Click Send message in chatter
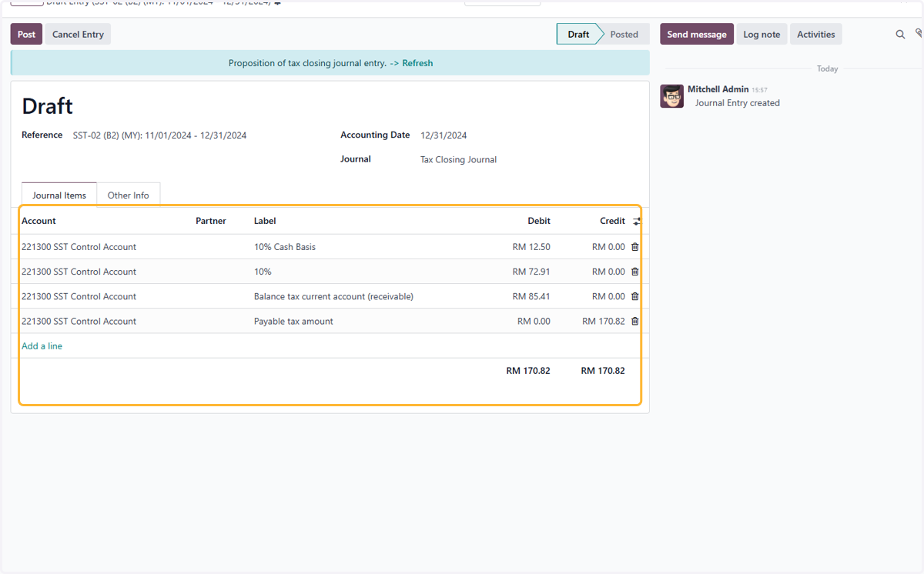924x574 pixels. (697, 34)
